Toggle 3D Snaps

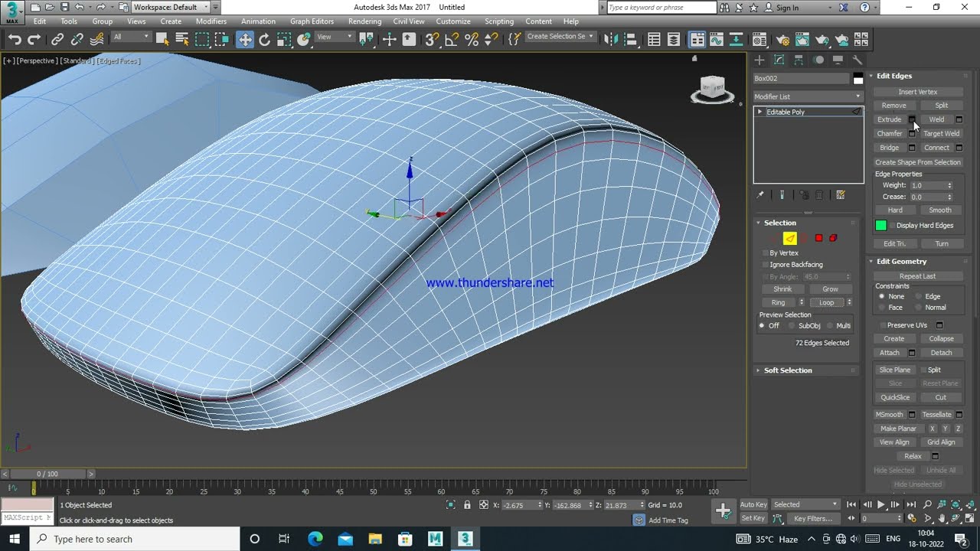[432, 39]
